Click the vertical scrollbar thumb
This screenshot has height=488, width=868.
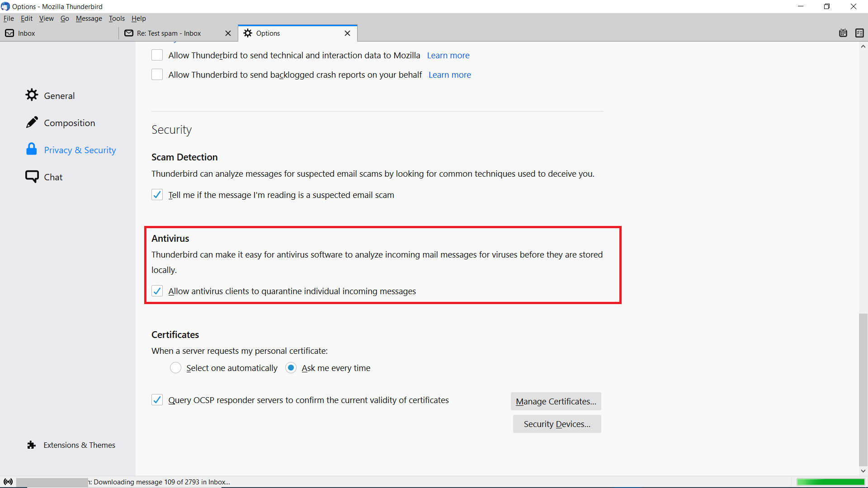point(863,389)
